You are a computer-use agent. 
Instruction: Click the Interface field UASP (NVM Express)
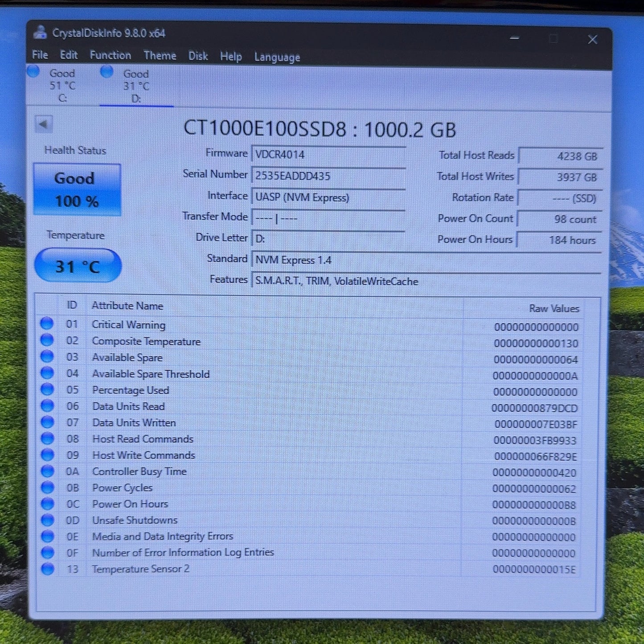pos(328,197)
